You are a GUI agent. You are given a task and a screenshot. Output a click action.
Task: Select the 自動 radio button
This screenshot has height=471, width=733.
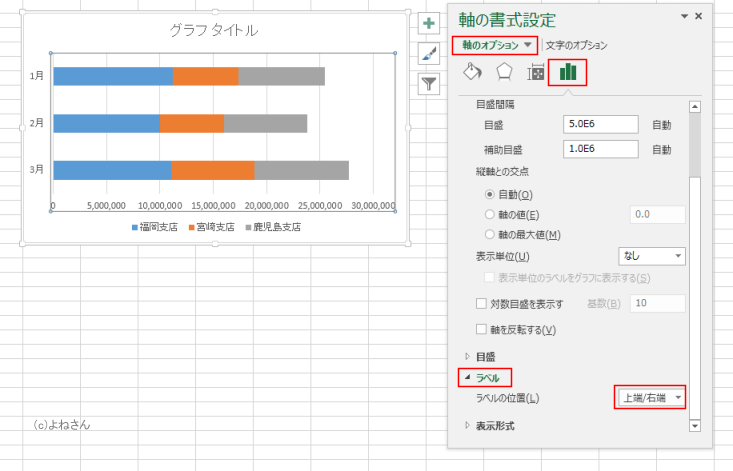[x=489, y=194]
